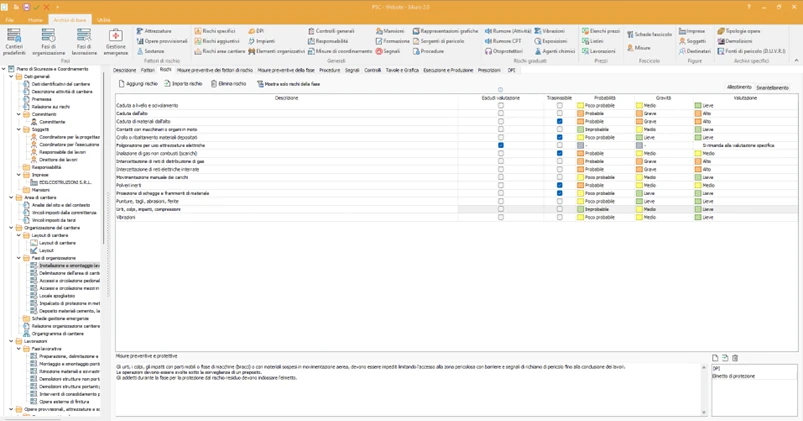The width and height of the screenshot is (803, 421).
Task: Open Rischi specifici in the ribbon
Action: pos(216,31)
